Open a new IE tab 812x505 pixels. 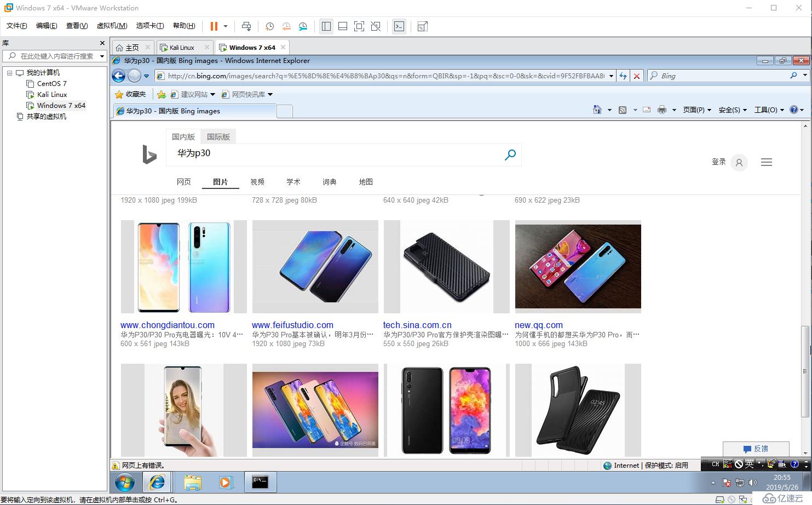click(285, 111)
